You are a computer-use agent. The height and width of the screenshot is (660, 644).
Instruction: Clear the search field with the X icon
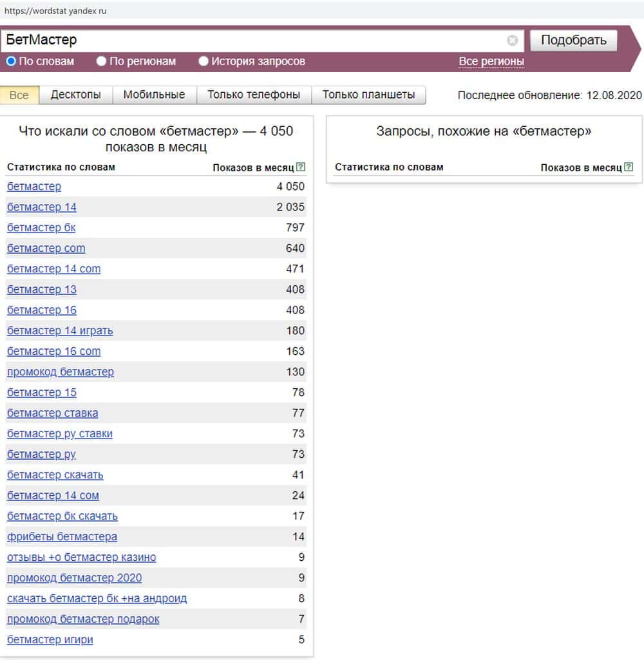tap(512, 41)
